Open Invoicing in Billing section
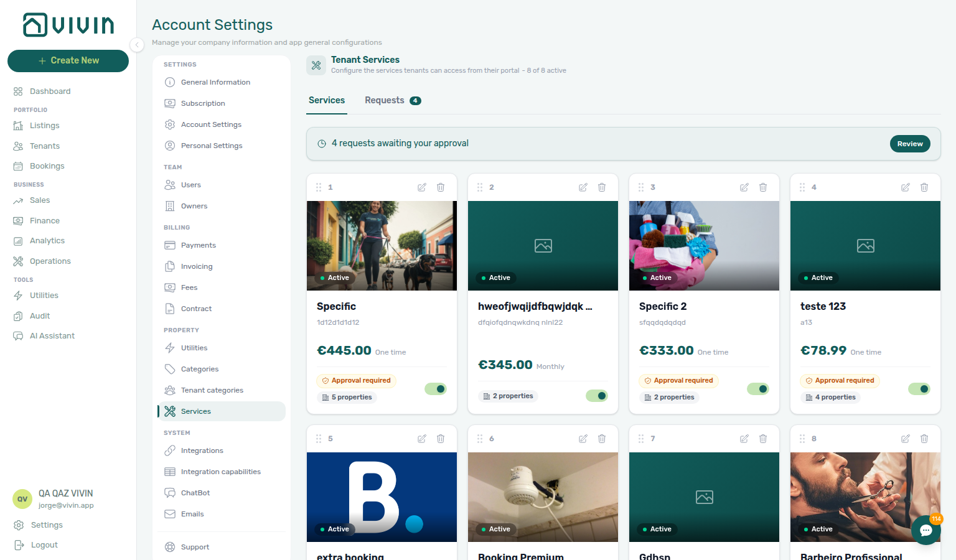 222,266
